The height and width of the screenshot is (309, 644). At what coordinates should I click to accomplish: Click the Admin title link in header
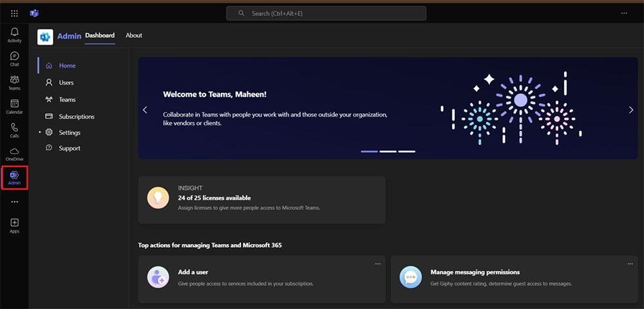[x=69, y=36]
